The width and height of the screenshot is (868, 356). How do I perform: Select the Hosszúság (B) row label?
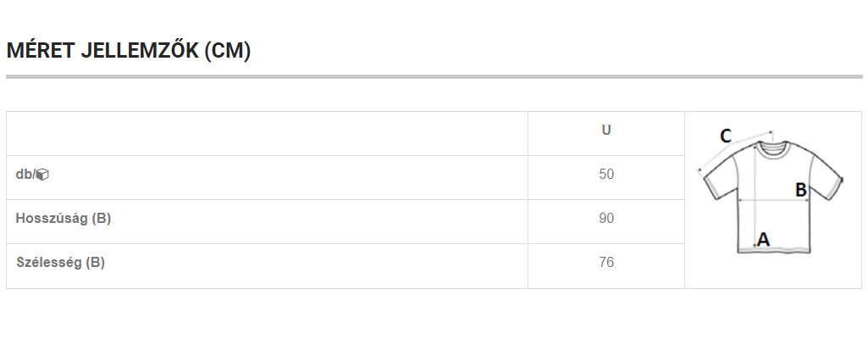[x=64, y=219]
